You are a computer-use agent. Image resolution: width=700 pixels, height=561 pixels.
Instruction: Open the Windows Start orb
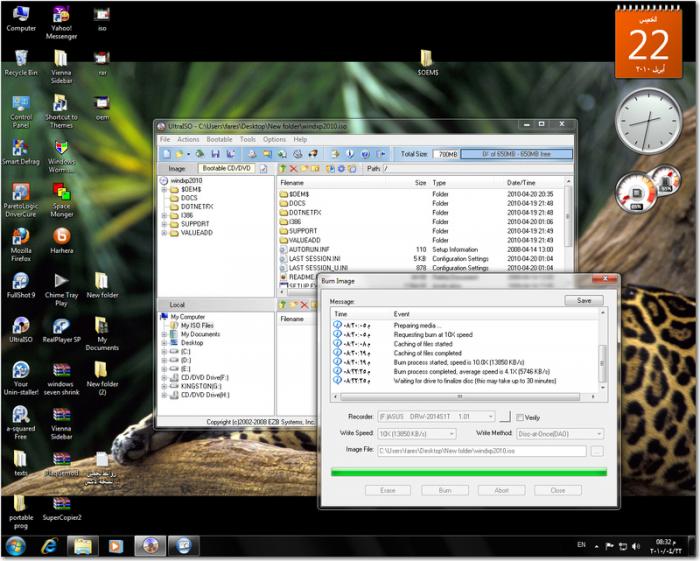(x=16, y=546)
